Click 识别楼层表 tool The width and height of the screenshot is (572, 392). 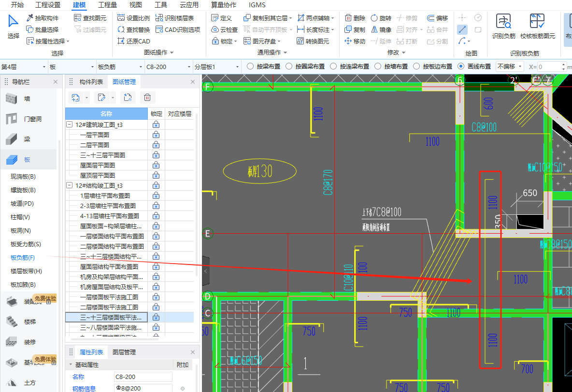click(175, 18)
